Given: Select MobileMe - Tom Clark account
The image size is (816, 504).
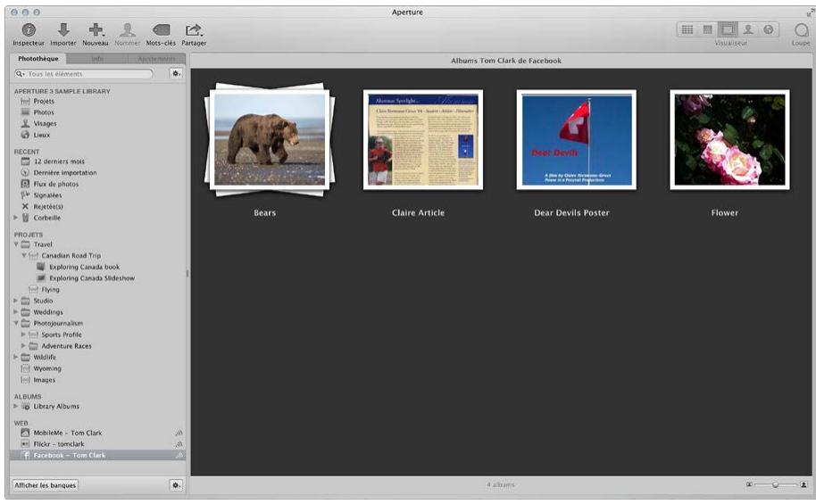Looking at the screenshot, I should [68, 433].
